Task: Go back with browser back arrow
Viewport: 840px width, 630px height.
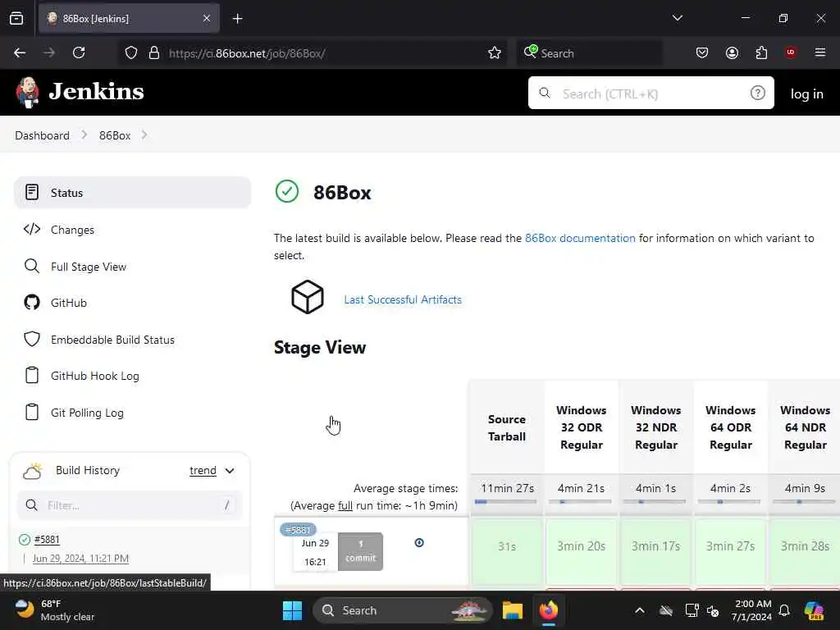Action: tap(20, 52)
